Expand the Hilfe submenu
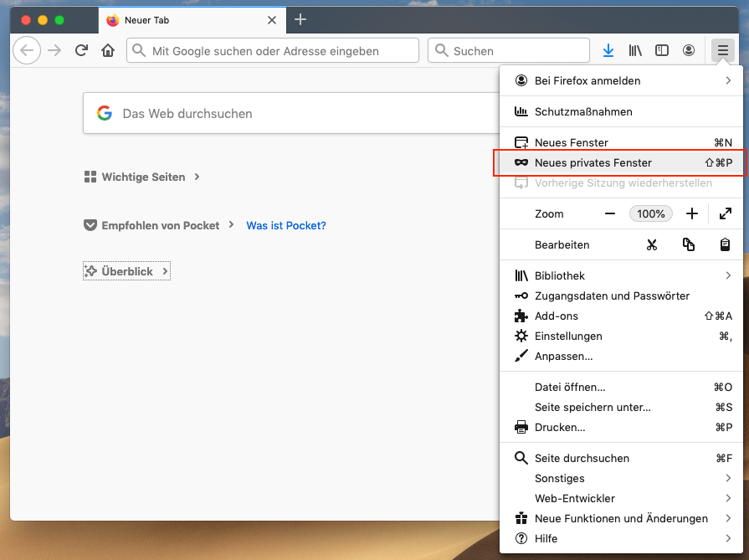Viewport: 749px width, 560px height. pyautogui.click(x=621, y=538)
